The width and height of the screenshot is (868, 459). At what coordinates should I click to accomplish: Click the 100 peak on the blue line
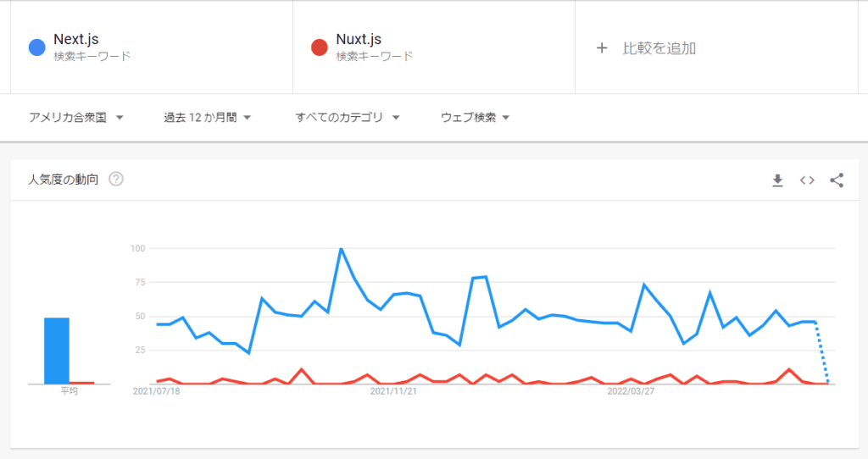[x=341, y=249]
